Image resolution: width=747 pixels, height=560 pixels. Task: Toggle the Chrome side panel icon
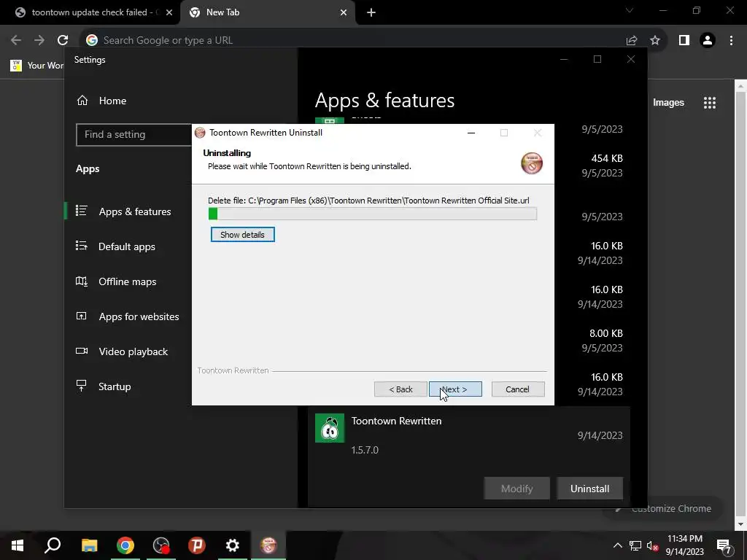tap(684, 41)
